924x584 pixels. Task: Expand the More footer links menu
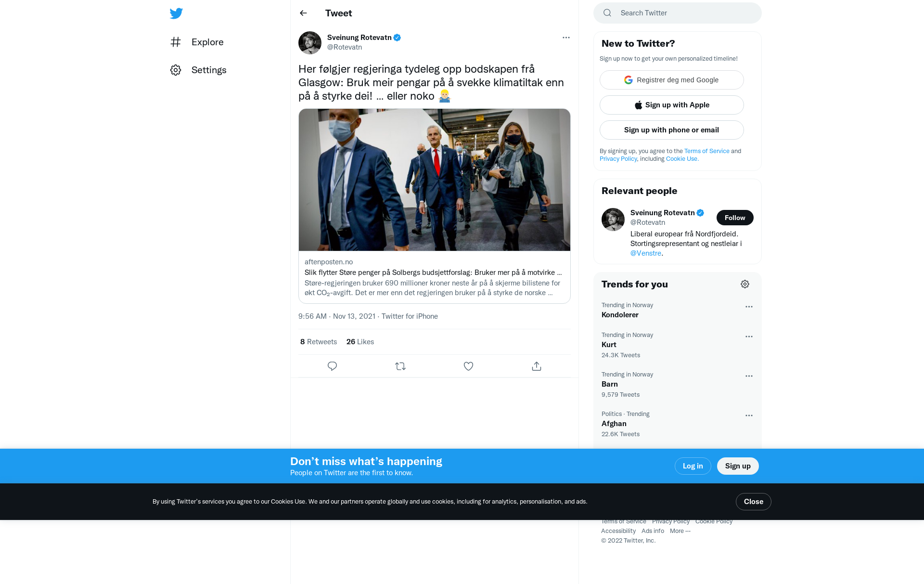point(680,531)
